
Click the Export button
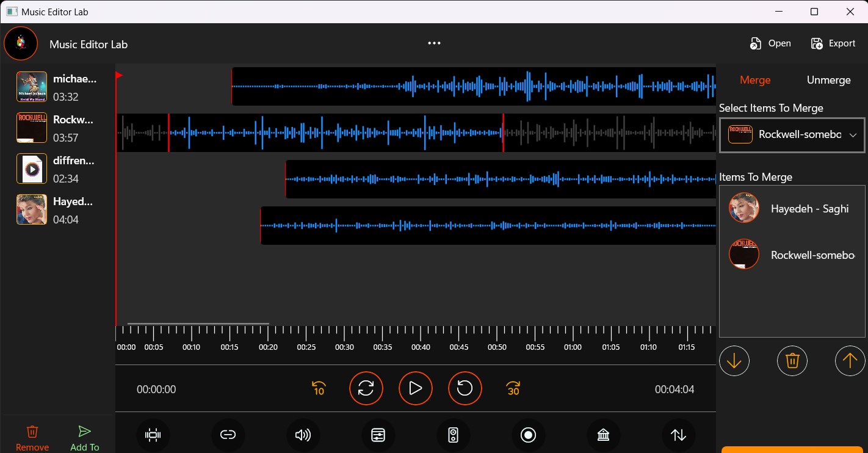tap(833, 43)
